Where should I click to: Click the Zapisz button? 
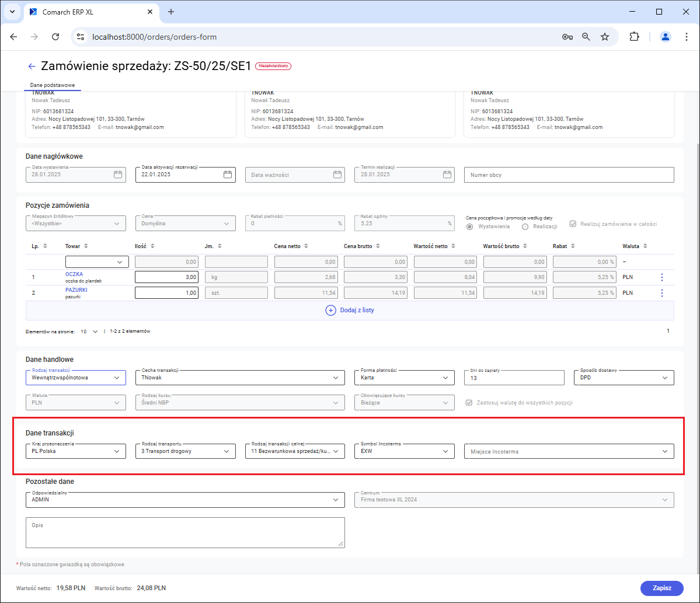(x=661, y=588)
